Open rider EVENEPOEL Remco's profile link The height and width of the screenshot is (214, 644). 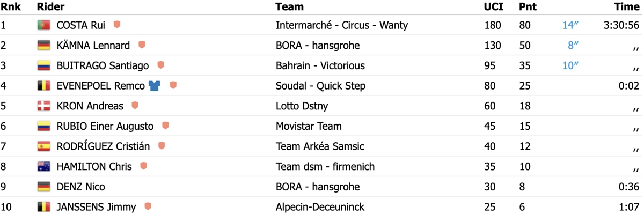coord(101,86)
